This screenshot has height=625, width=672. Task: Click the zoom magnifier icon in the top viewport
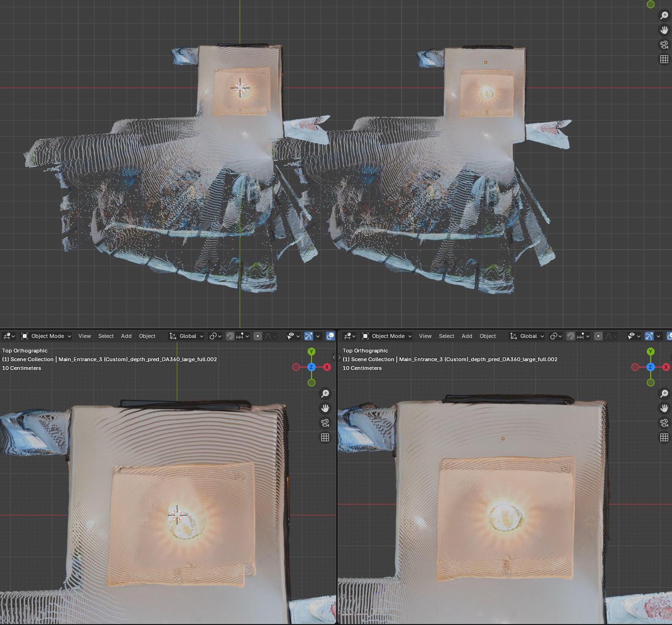[x=664, y=16]
